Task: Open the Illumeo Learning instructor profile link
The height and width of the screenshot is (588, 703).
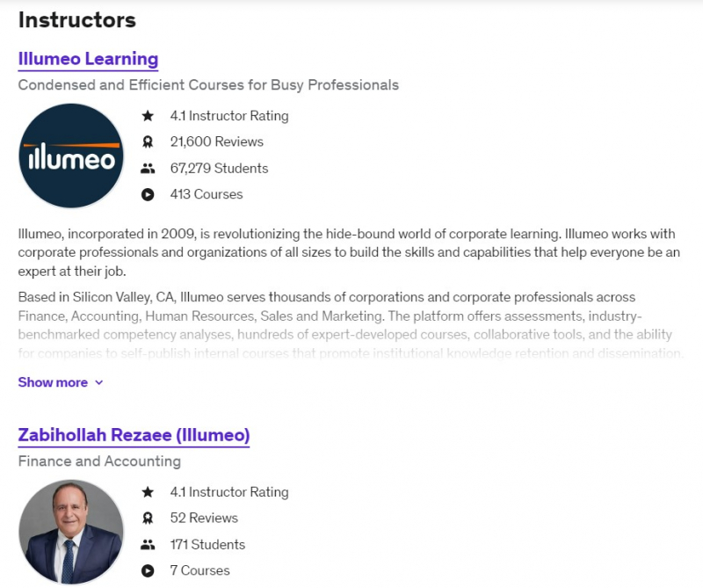Action: click(88, 59)
